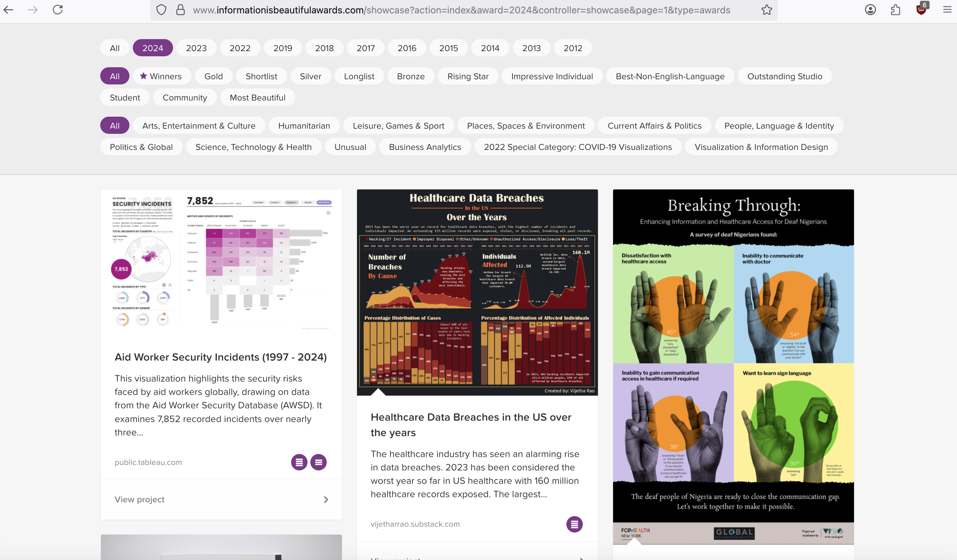Viewport: 957px width, 560px height.
Task: Filter showcase by year 2023
Action: [196, 48]
